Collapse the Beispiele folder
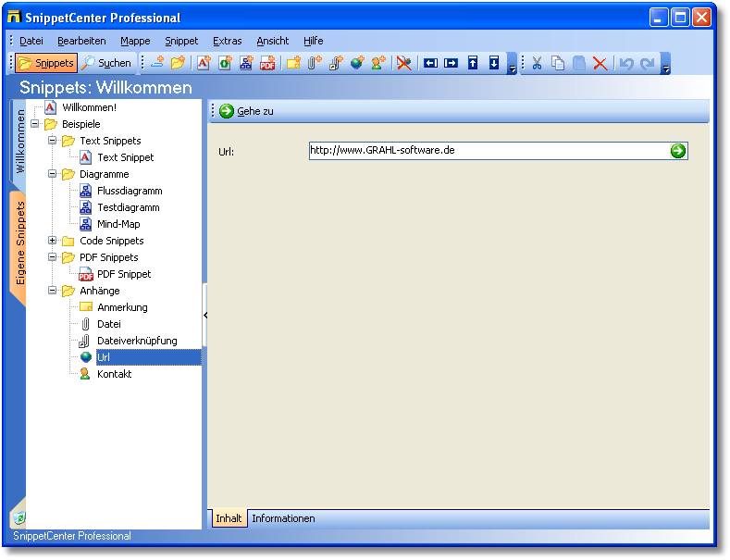This screenshot has width=730, height=560. point(35,124)
